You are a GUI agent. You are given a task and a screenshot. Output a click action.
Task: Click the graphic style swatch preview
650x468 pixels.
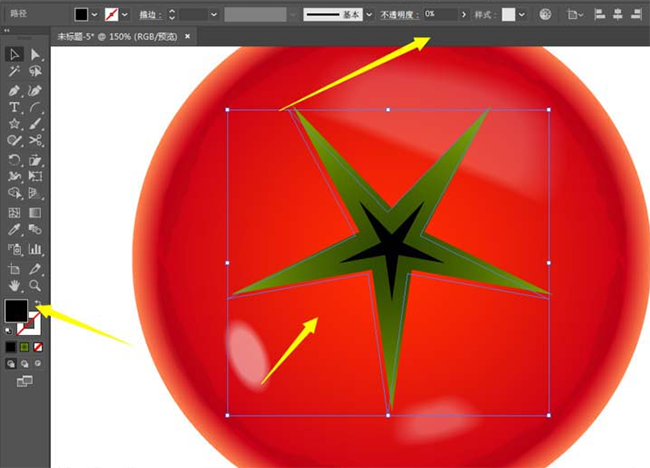coord(508,15)
